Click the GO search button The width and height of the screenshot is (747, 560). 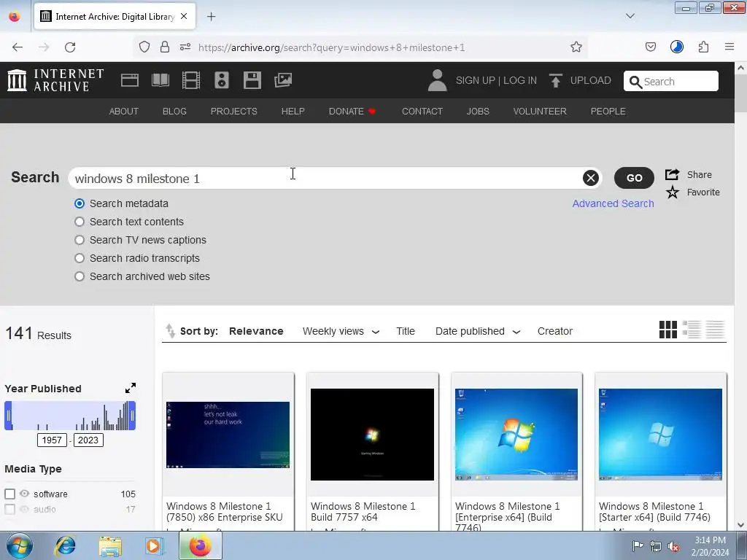pos(634,178)
